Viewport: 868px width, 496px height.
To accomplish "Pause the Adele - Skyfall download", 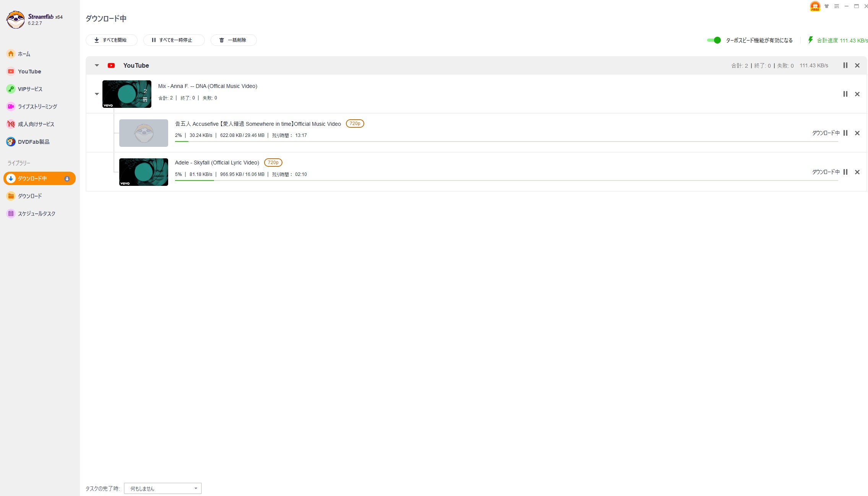I will click(845, 172).
